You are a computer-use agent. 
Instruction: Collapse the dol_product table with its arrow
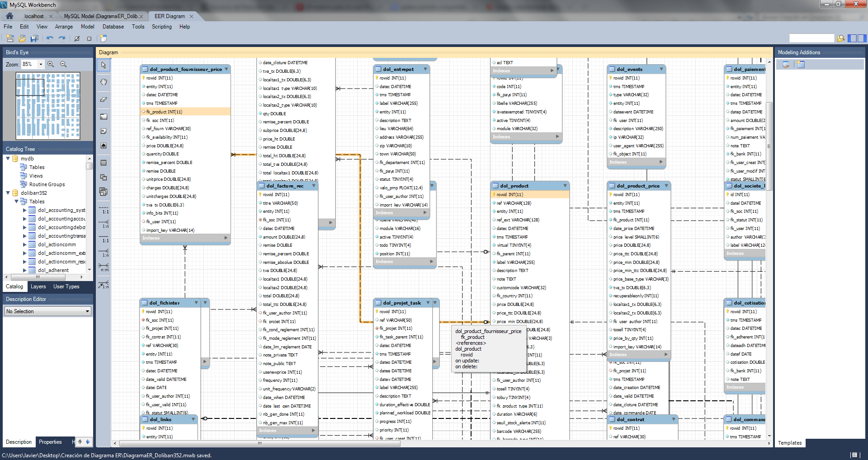[565, 185]
